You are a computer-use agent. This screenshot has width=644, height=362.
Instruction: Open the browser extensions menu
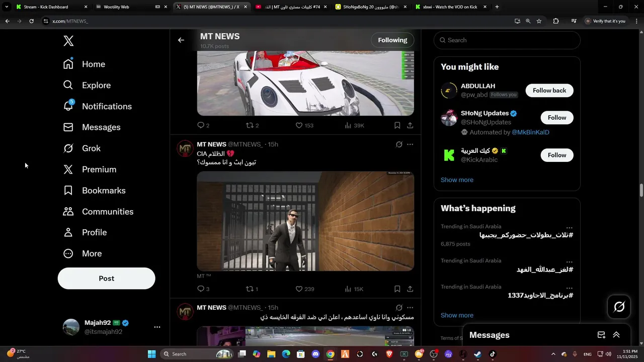556,21
